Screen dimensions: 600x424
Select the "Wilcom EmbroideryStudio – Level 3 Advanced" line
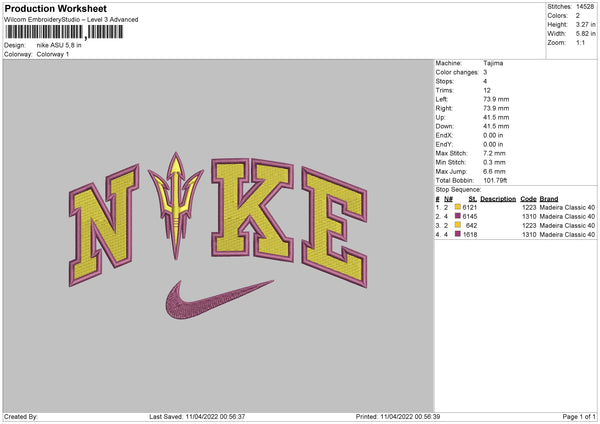(x=71, y=20)
